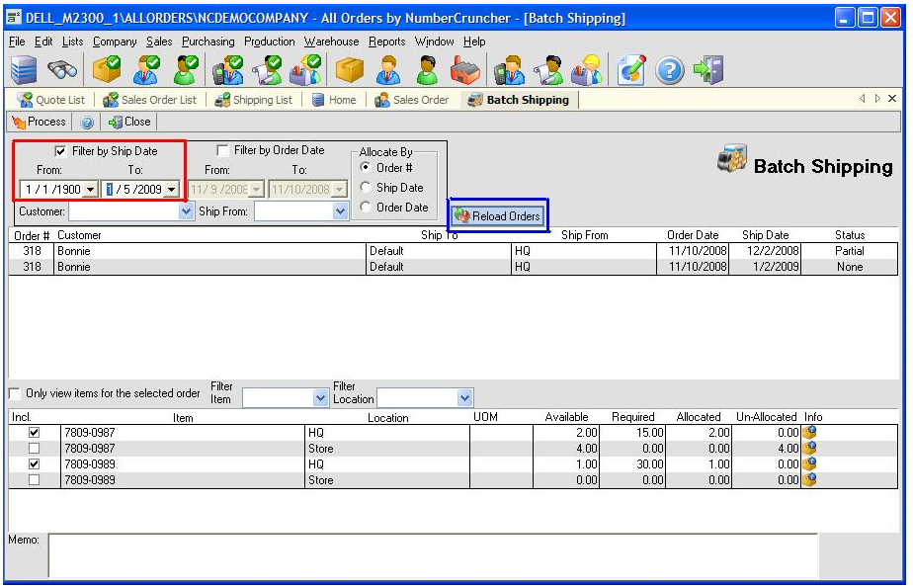Click the blue-suit person with checkmark icon
Image resolution: width=913 pixels, height=588 pixels.
click(x=145, y=70)
